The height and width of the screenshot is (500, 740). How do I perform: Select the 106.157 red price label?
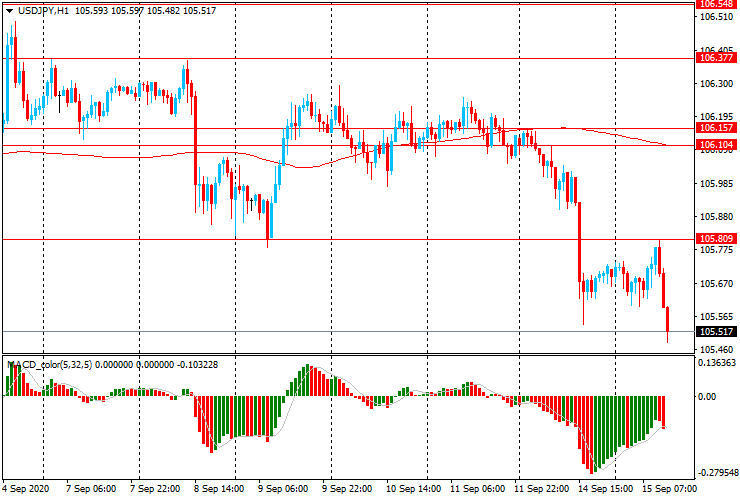[715, 128]
